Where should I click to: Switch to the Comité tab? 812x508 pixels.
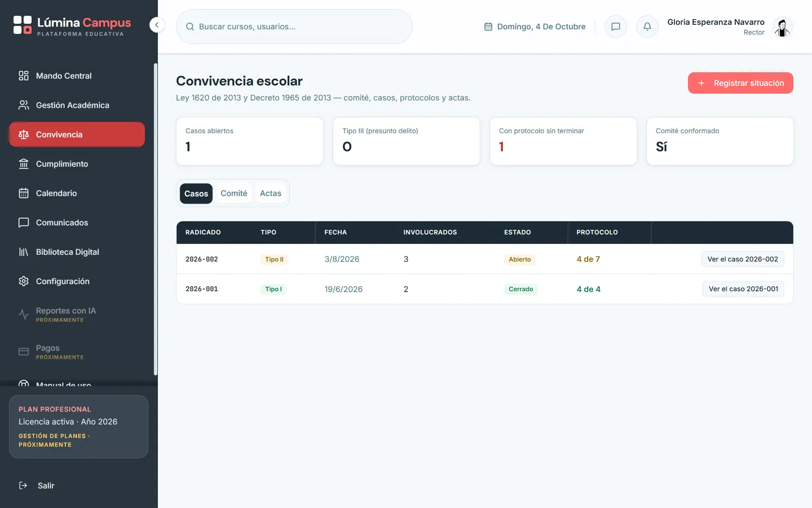[x=234, y=194]
